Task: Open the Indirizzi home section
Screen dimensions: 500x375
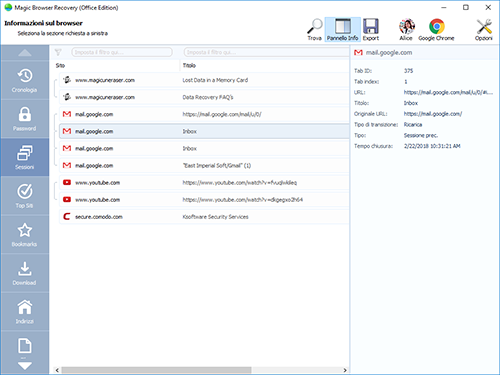Action: coord(25,311)
